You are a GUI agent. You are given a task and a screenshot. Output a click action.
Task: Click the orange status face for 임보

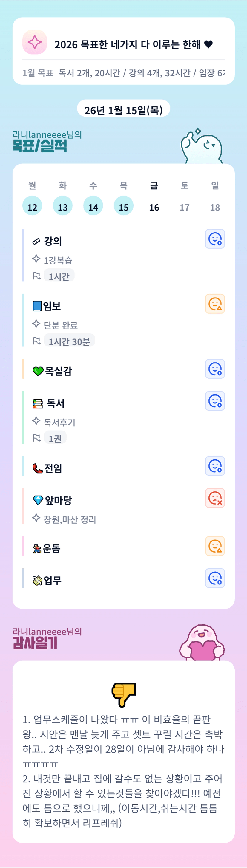(x=215, y=304)
